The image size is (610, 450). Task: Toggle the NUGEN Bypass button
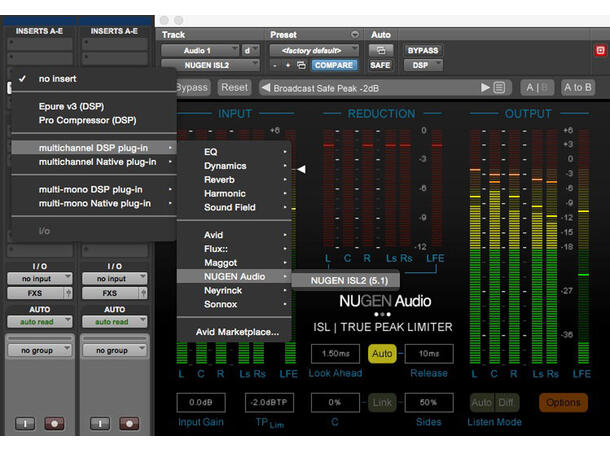point(192,88)
